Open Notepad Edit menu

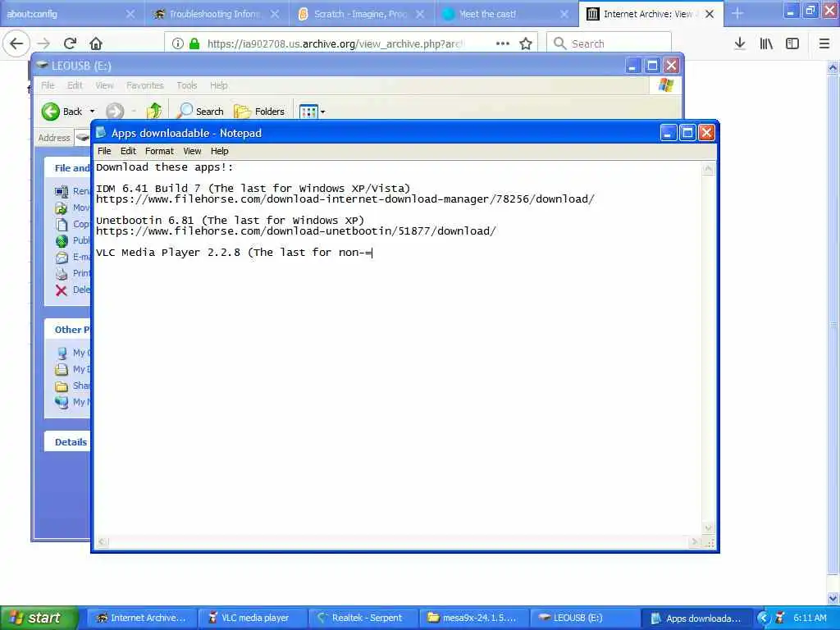128,151
